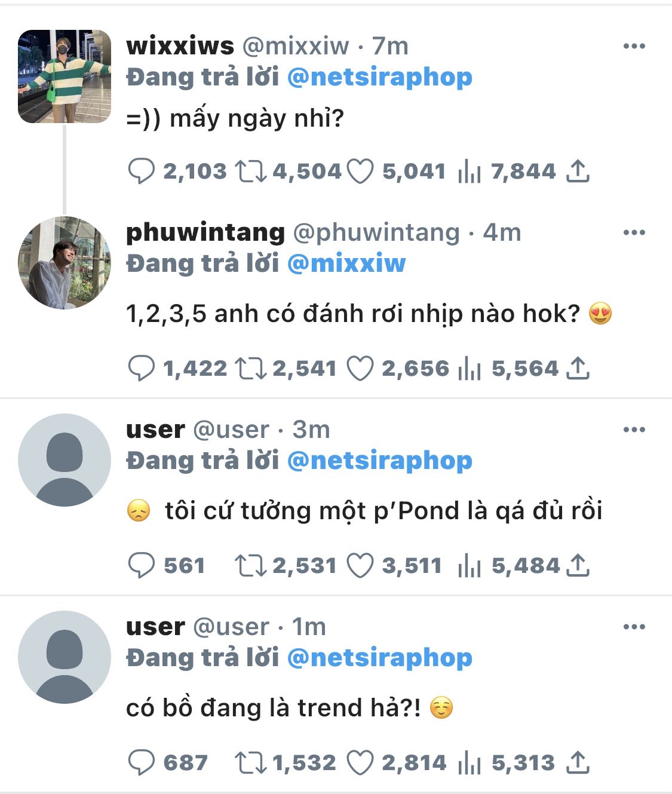The image size is (672, 794).
Task: Like the wixxiws tweet showing 5,041 likes
Action: (360, 171)
